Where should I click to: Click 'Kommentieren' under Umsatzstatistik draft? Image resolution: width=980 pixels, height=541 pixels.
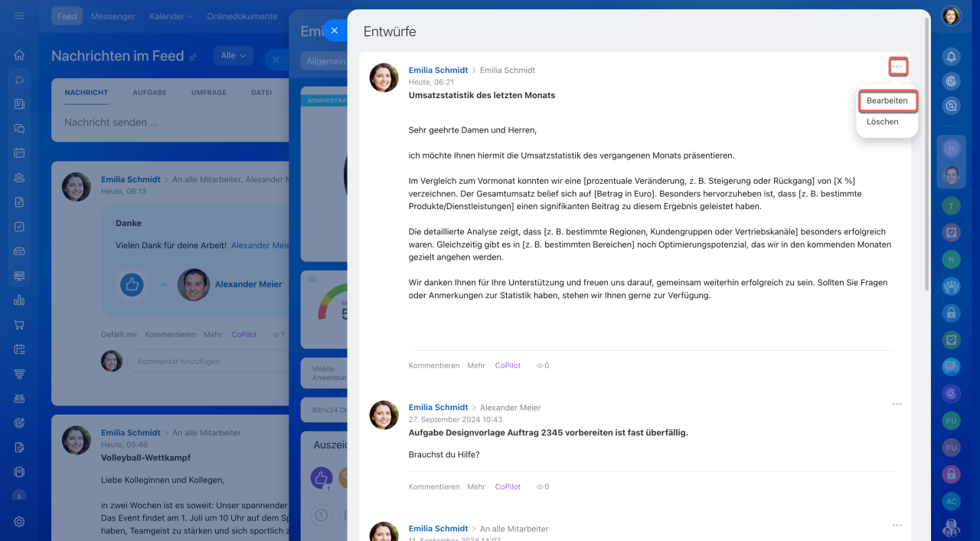pyautogui.click(x=434, y=366)
